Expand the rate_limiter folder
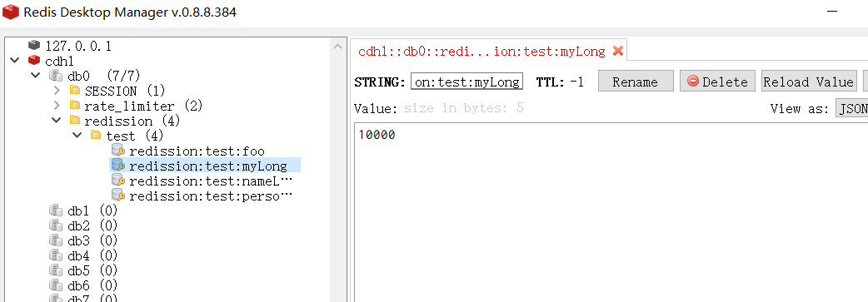This screenshot has width=868, height=302. coord(57,105)
